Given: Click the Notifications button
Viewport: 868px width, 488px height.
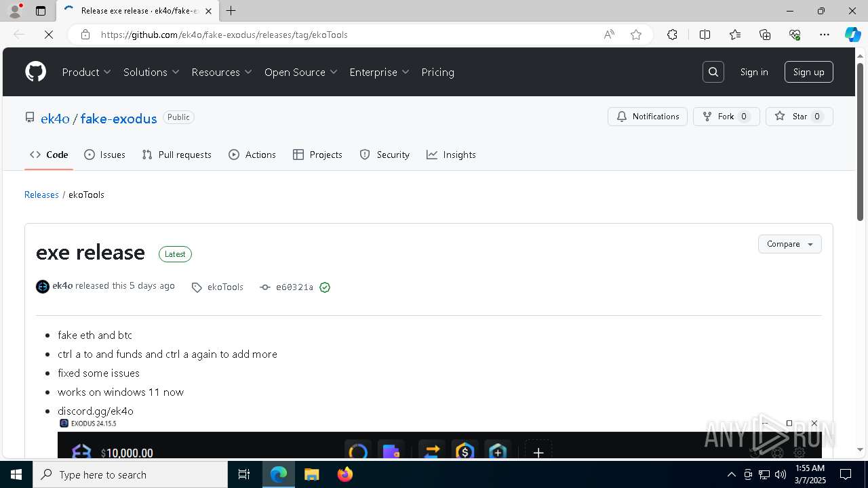Looking at the screenshot, I should [x=648, y=117].
